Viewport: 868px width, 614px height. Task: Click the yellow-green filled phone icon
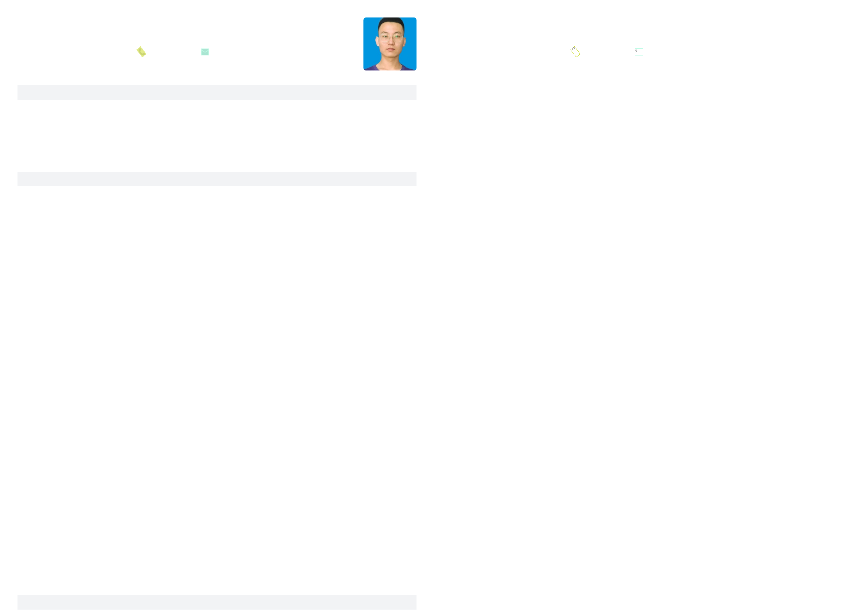141,52
